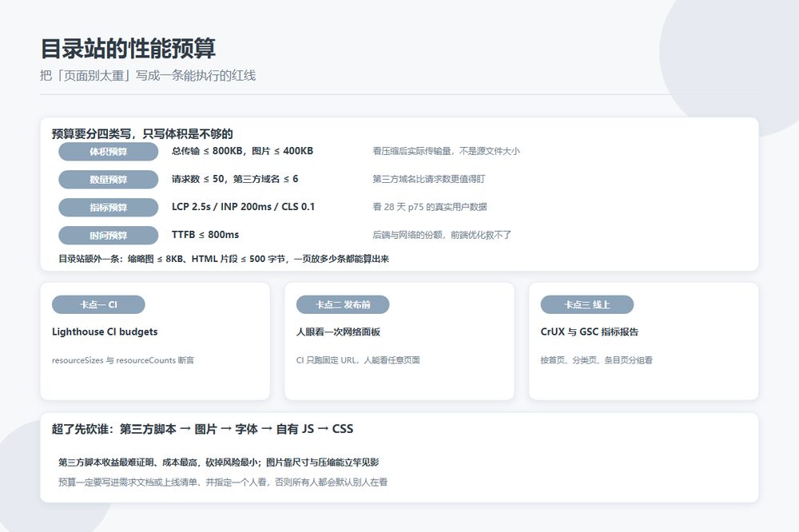799x532 pixels.
Task: Click the 指标预算 pill label
Action: click(x=109, y=208)
